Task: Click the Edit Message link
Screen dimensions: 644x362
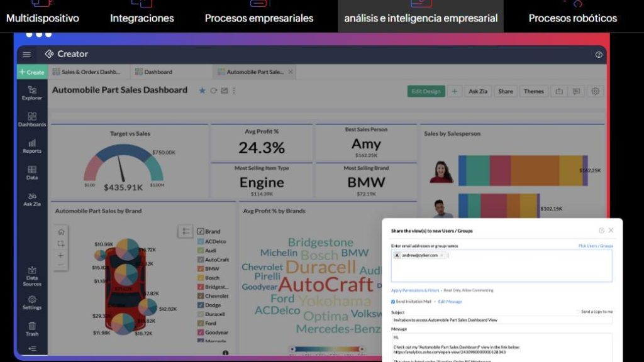Action: point(450,302)
